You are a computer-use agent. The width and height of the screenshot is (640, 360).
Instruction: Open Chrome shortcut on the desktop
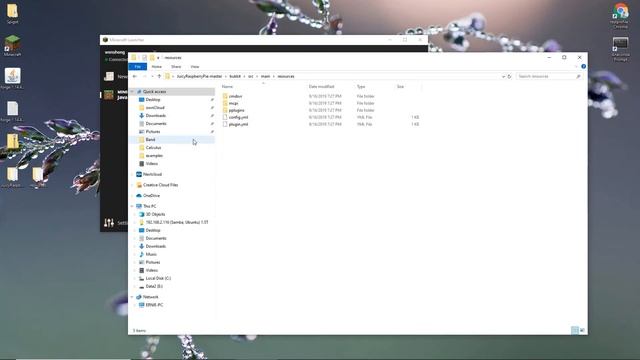620,16
